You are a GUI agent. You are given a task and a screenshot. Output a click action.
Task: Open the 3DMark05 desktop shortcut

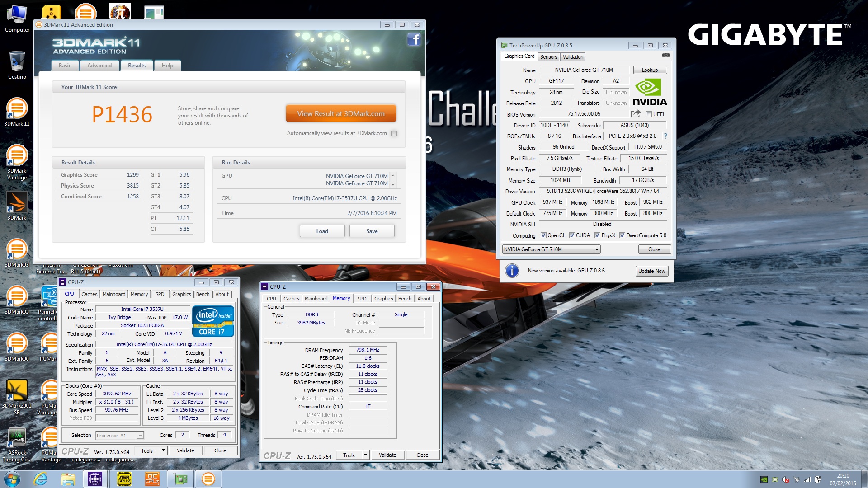(x=17, y=300)
